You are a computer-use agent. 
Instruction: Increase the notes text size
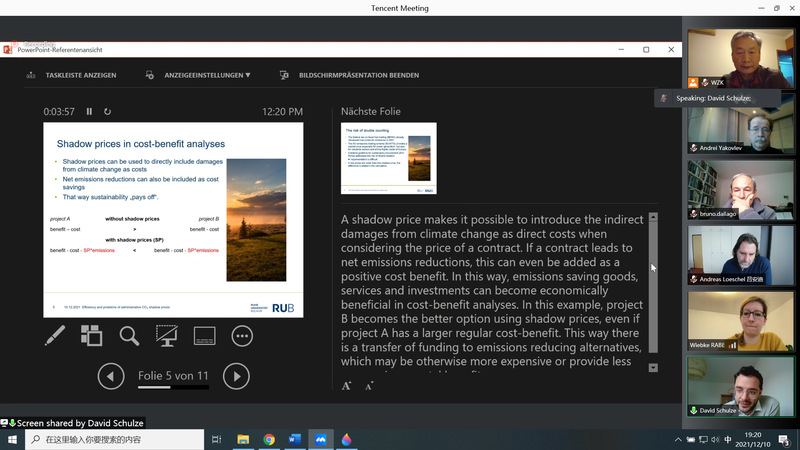tap(346, 386)
